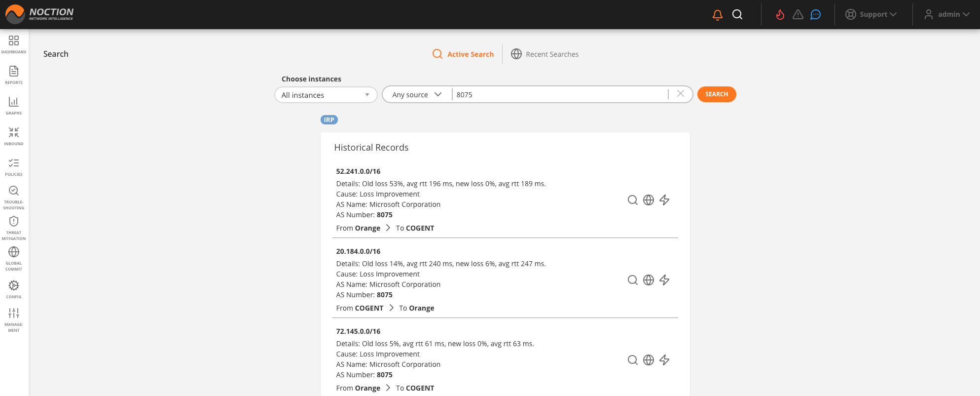Open the All instances dropdown
This screenshot has height=396, width=980.
pyautogui.click(x=326, y=95)
